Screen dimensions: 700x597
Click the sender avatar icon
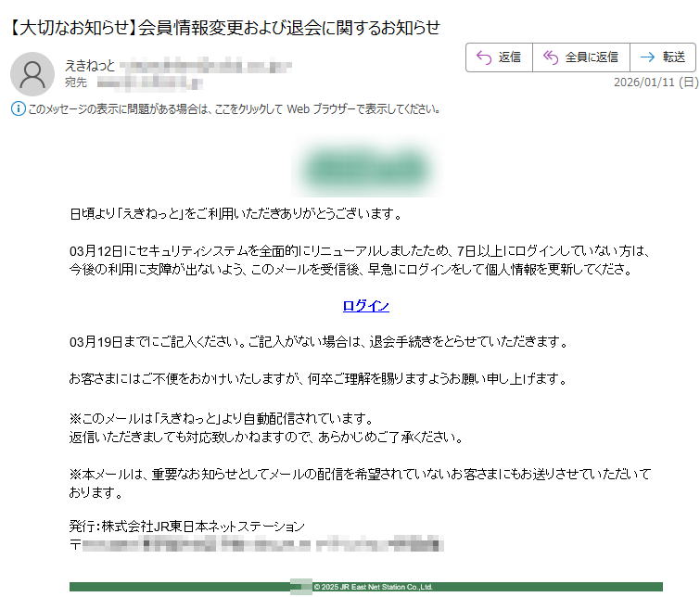[32, 74]
